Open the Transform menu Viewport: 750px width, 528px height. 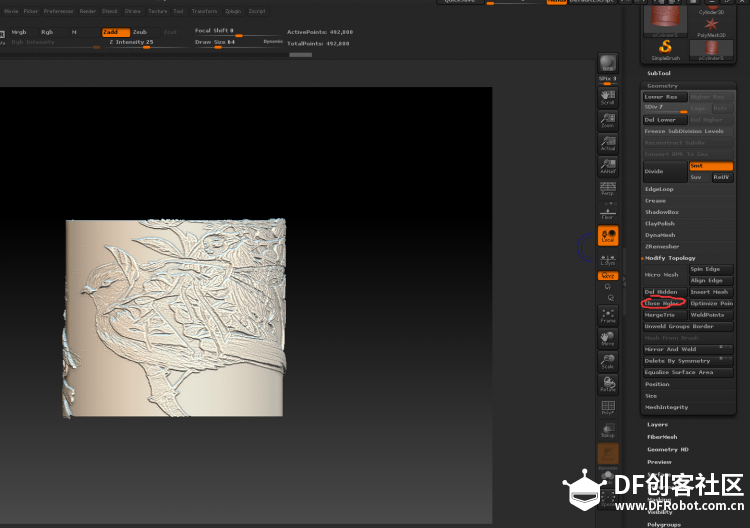204,11
